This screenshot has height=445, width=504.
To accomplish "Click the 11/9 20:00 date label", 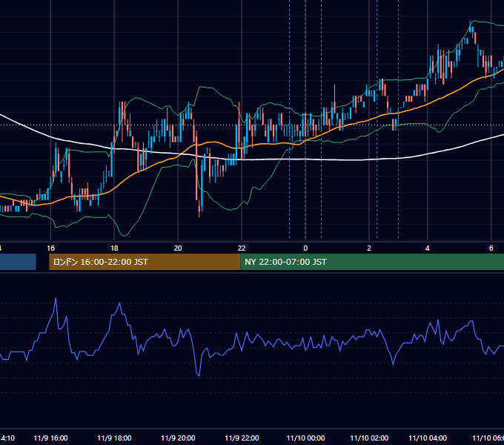I will click(178, 438).
